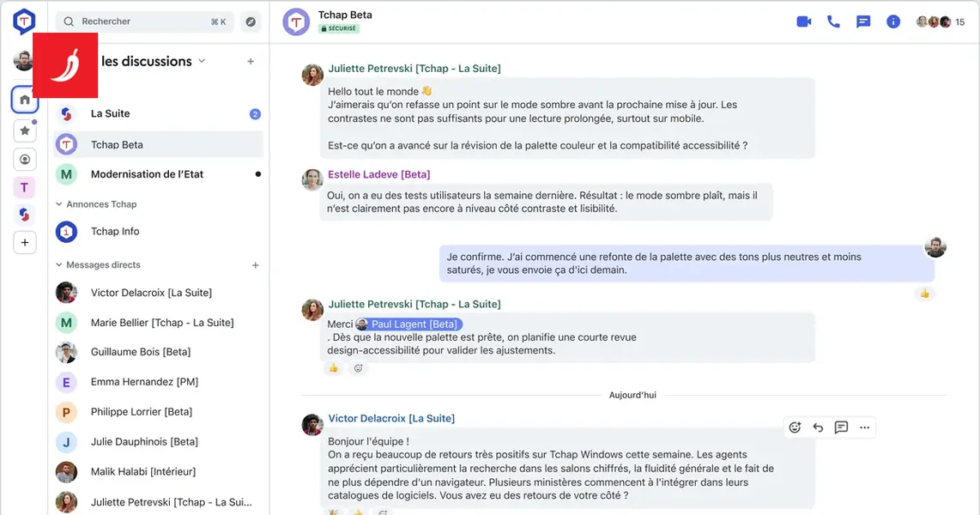This screenshot has width=980, height=515.
Task: Click the Tchap logo at top left
Action: coord(24,21)
